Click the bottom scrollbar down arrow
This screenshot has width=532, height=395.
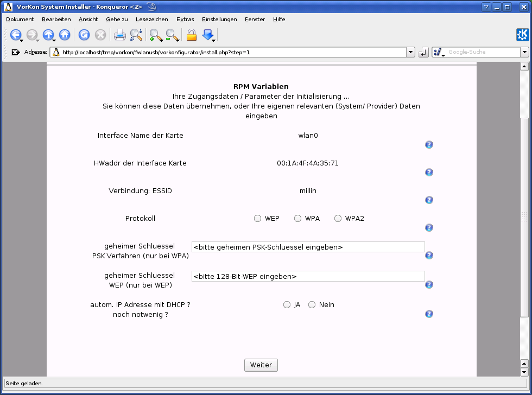524,372
